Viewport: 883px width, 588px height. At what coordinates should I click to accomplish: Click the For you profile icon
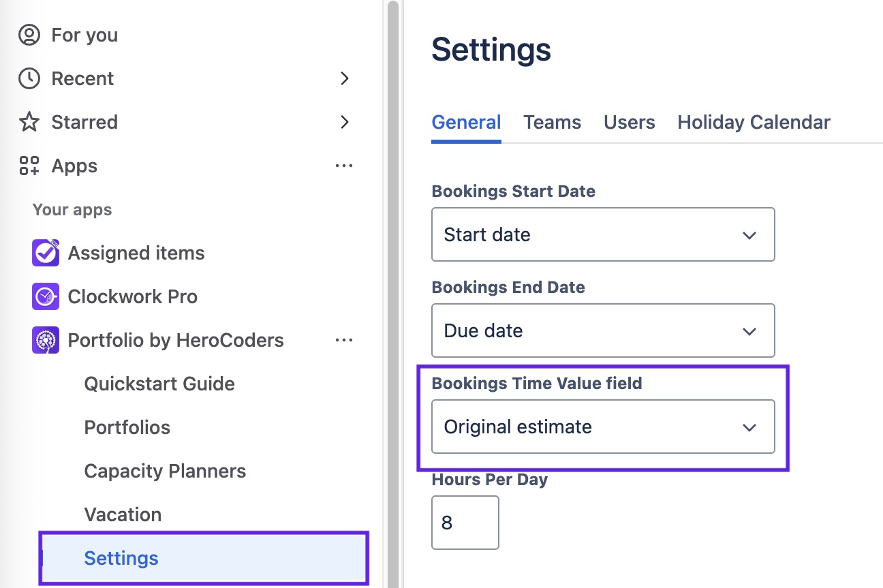(x=29, y=35)
